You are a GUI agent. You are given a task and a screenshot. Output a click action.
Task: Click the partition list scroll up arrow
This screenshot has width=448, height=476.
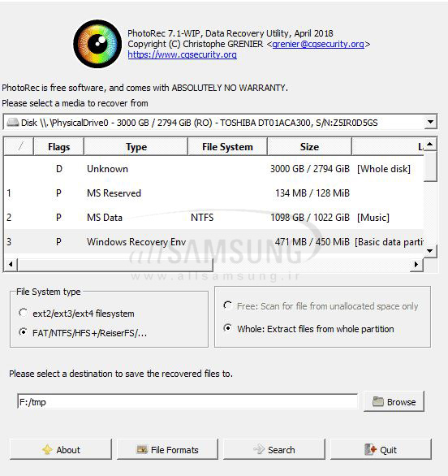pos(430,144)
